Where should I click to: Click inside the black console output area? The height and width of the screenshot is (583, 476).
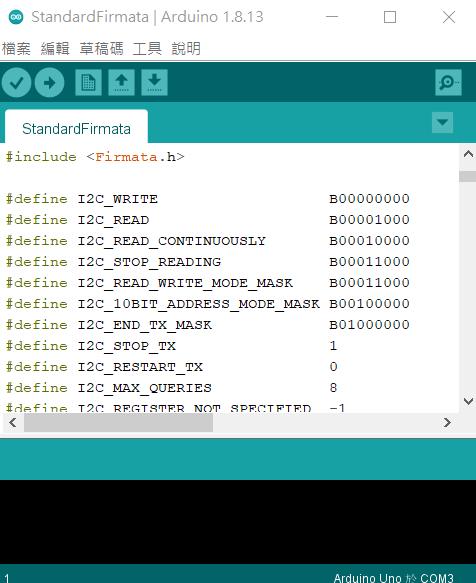click(x=238, y=522)
